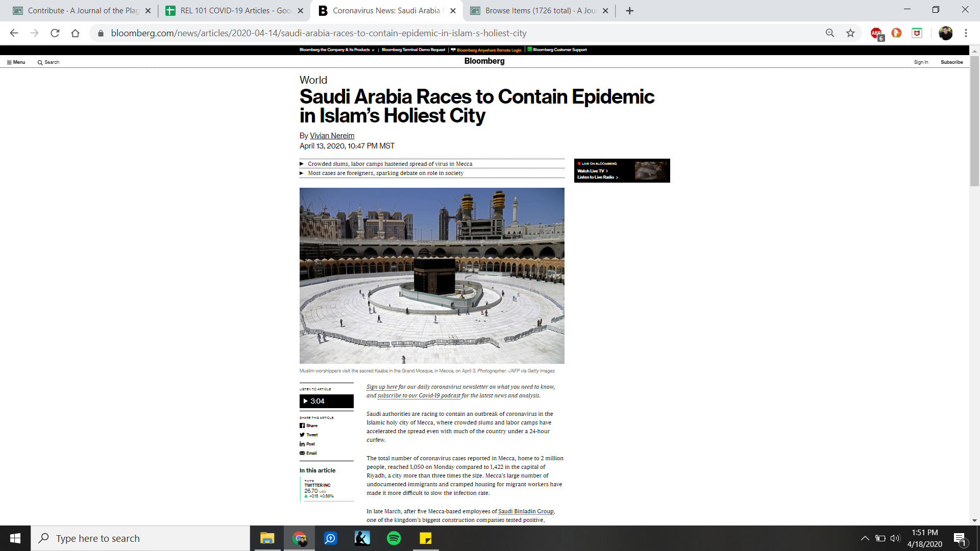Screen dimensions: 980x551
Task: Go to browser home page icon
Action: point(75,33)
